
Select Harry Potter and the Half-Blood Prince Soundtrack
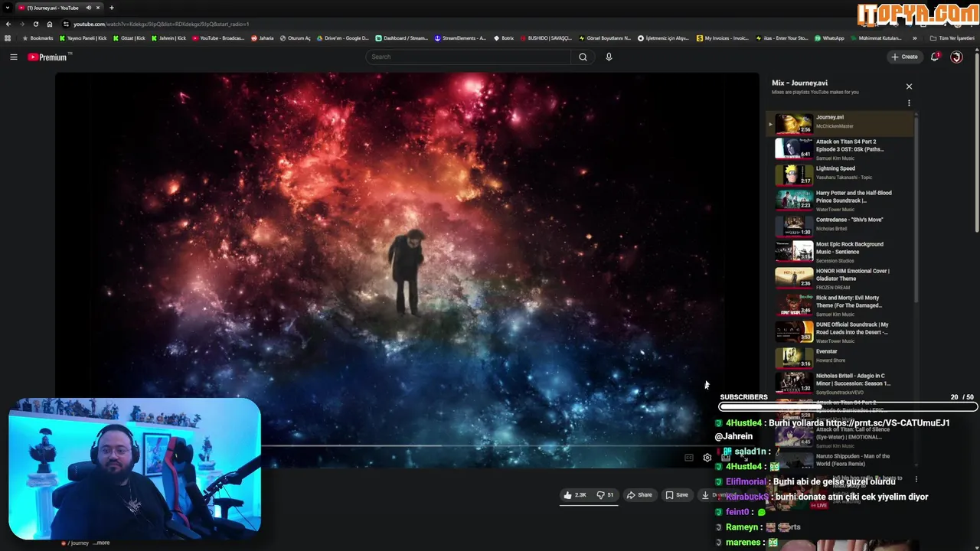tap(841, 201)
